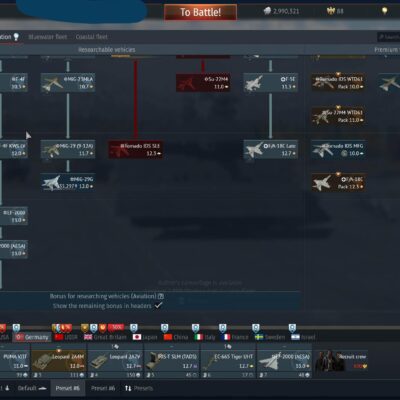Click the shield badge above Sweden
This screenshot has width=400, height=400.
(256, 328)
